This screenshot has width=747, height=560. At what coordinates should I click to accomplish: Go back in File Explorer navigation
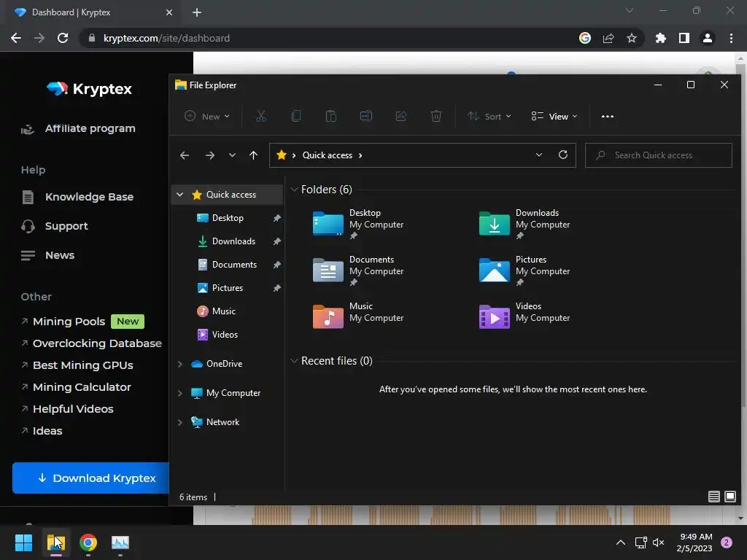(x=185, y=155)
